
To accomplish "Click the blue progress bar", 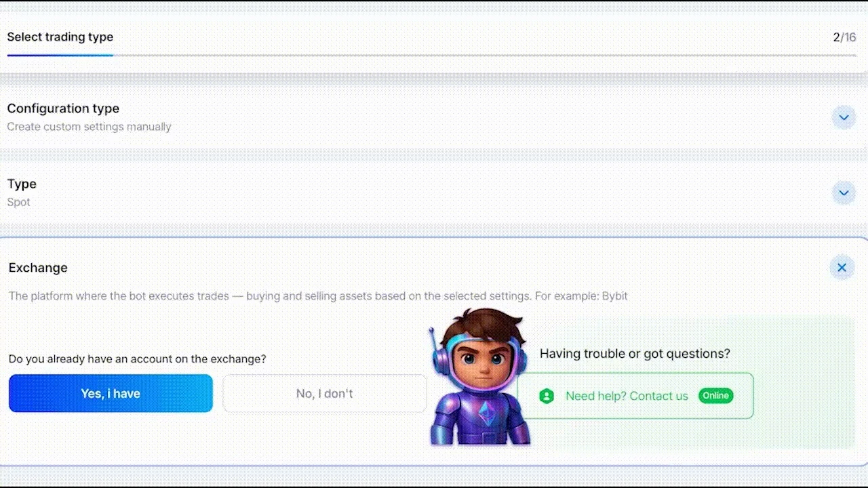I will [60, 54].
